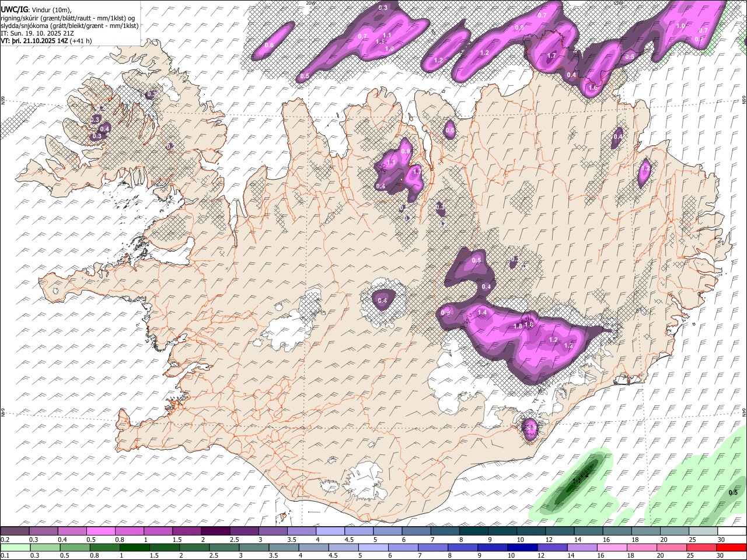Select the pale green rain swatch between 0.1 and 0.3
The image size is (747, 560).
(x=15, y=547)
